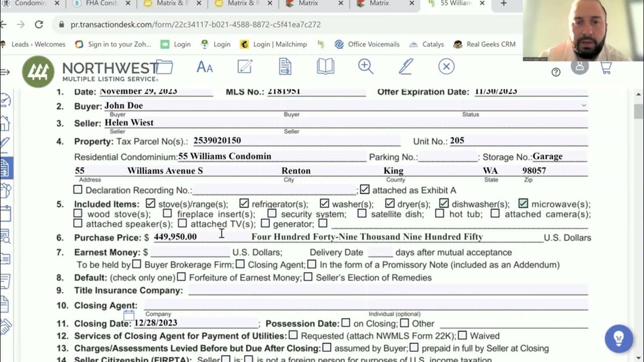Check Forfeiture of Earnest Money
Image resolution: width=644 pixels, height=362 pixels.
coord(181,277)
